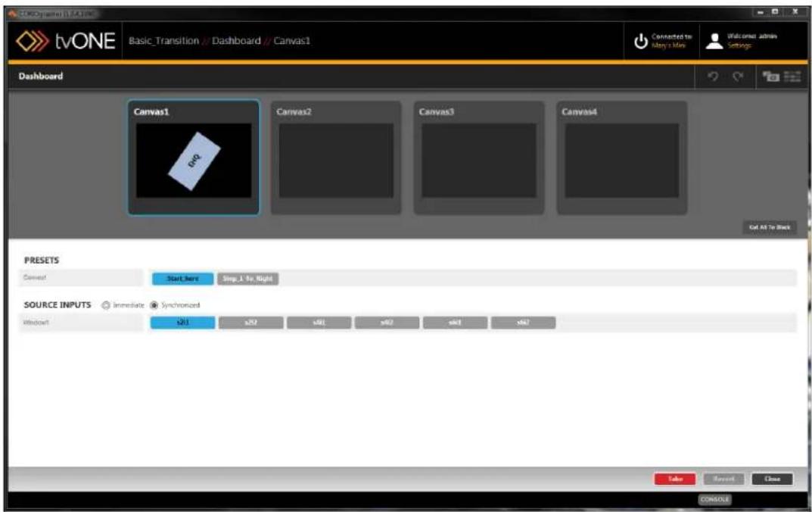Select the Canvas3 card
The height and width of the screenshot is (512, 812).
click(479, 158)
